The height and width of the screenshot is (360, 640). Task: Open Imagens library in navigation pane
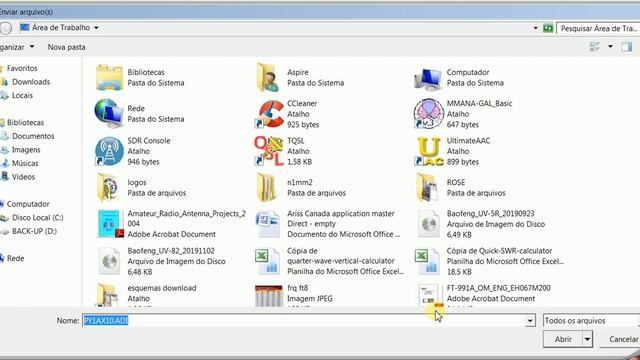(26, 150)
